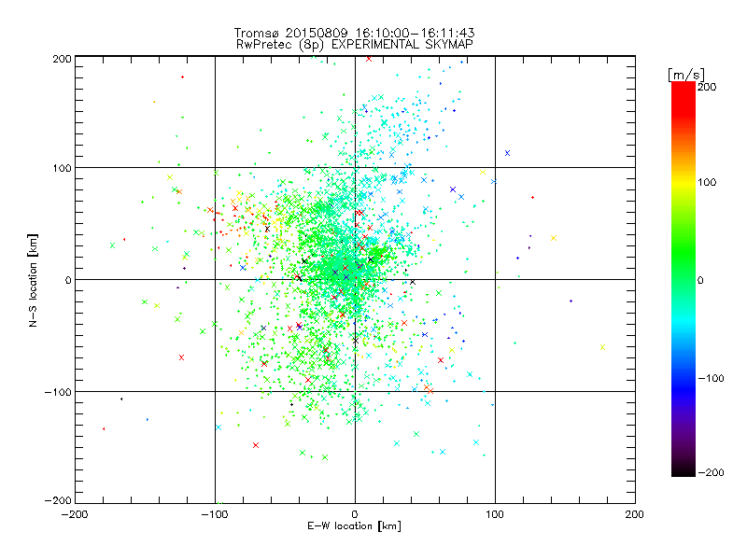
Task: Select the subtitle 'RwPretec (8p) EXPERIMENTAL SKYMAP'
Action: pyautogui.click(x=354, y=45)
